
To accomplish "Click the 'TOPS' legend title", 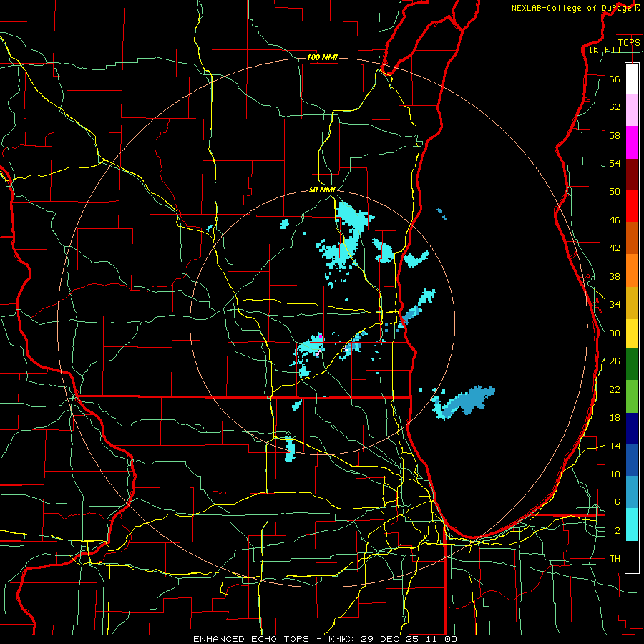I will coord(629,42).
